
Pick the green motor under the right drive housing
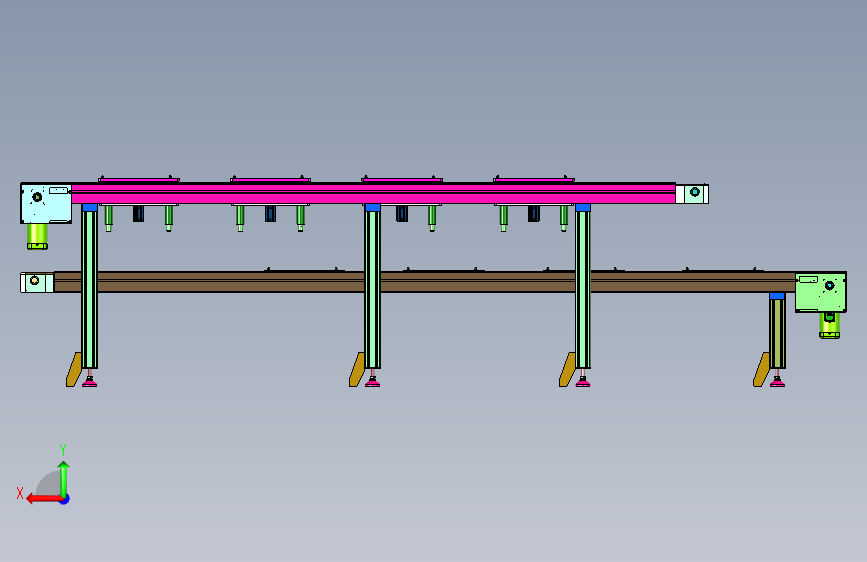pos(829,325)
